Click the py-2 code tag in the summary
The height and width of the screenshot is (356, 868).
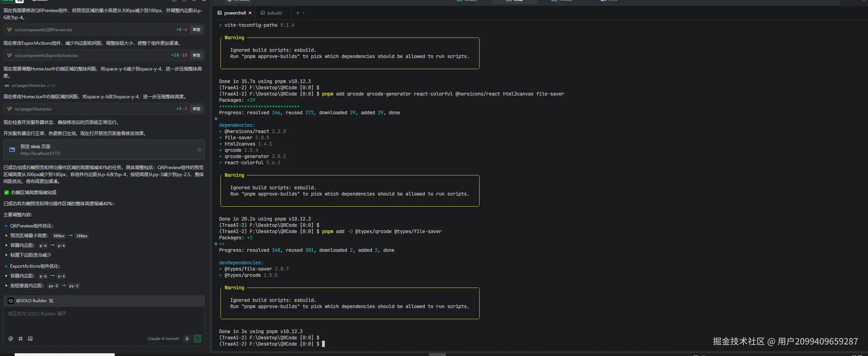click(x=74, y=286)
